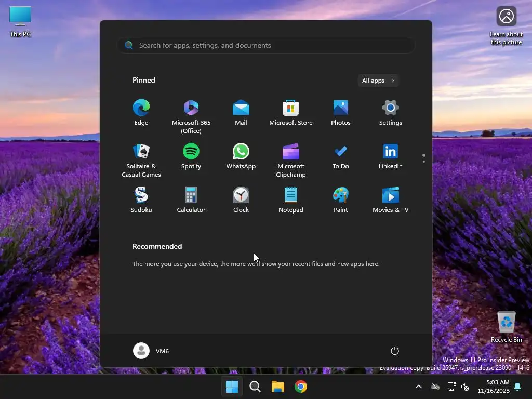
Task: Launch the Calculator app
Action: coord(191,200)
